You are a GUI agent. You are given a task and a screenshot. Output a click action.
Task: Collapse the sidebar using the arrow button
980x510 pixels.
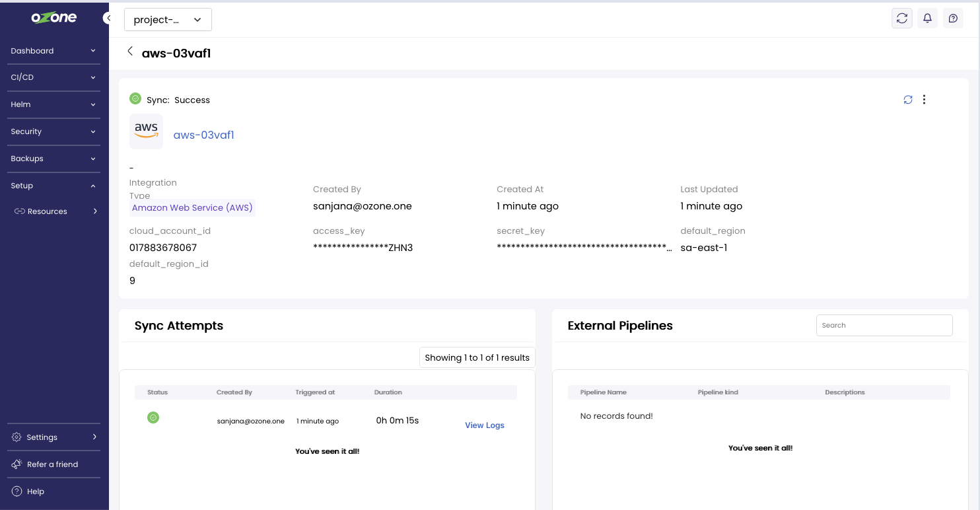click(x=107, y=18)
